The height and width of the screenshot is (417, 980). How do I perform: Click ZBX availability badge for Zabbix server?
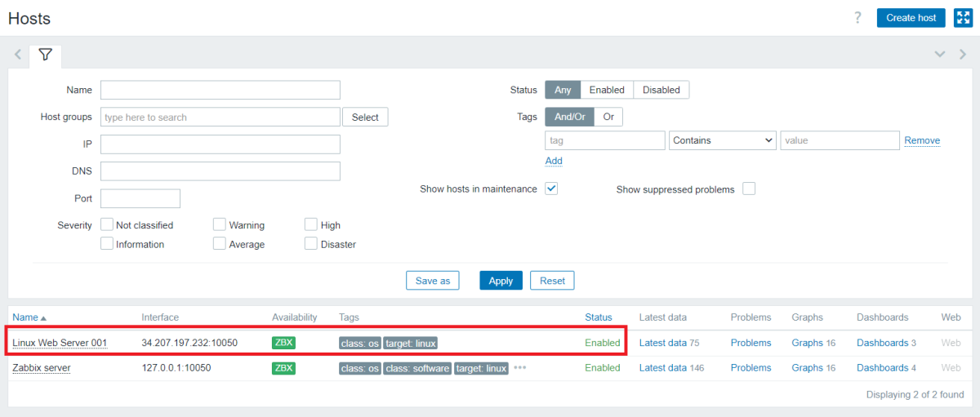(x=283, y=368)
